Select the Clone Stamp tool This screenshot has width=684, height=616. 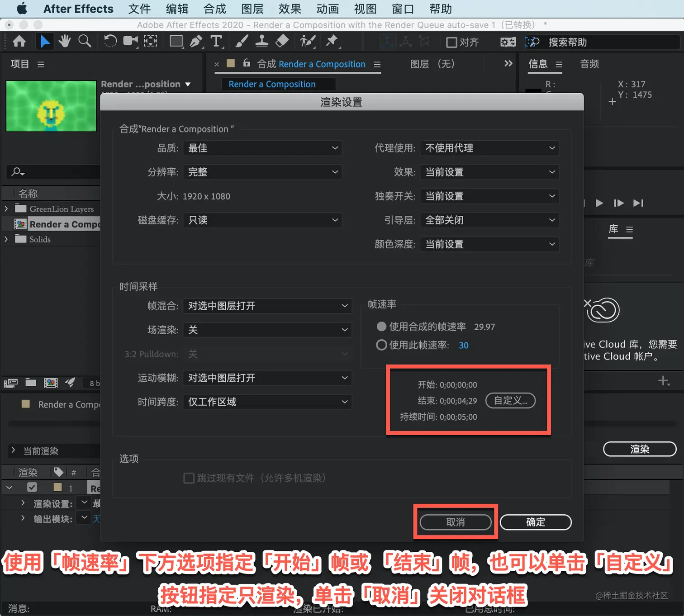pyautogui.click(x=261, y=42)
